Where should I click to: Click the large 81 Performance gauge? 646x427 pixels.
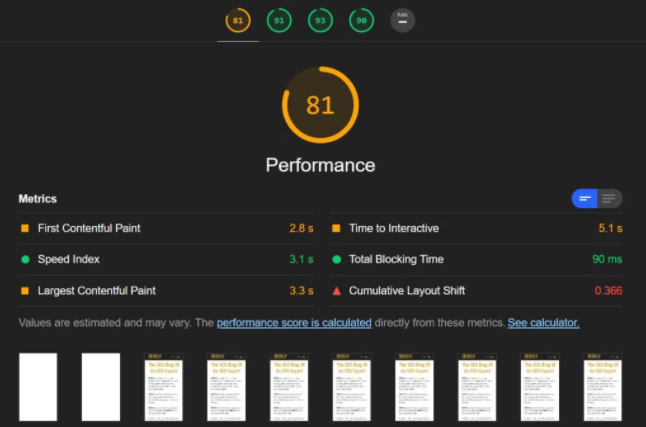click(320, 105)
